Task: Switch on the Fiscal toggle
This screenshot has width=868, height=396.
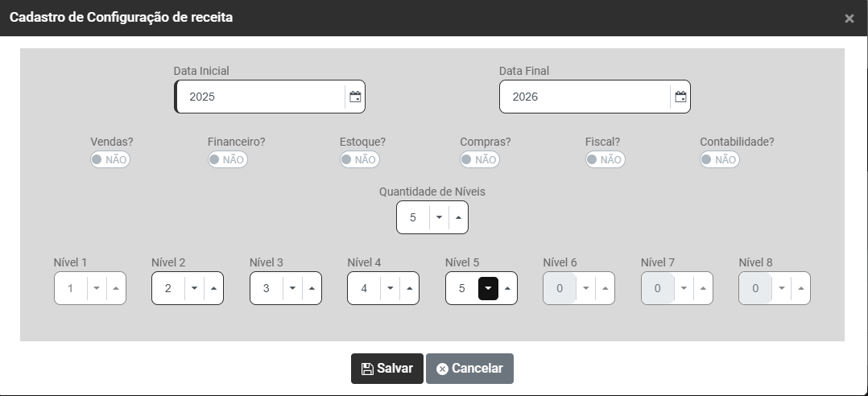Action: tap(605, 159)
